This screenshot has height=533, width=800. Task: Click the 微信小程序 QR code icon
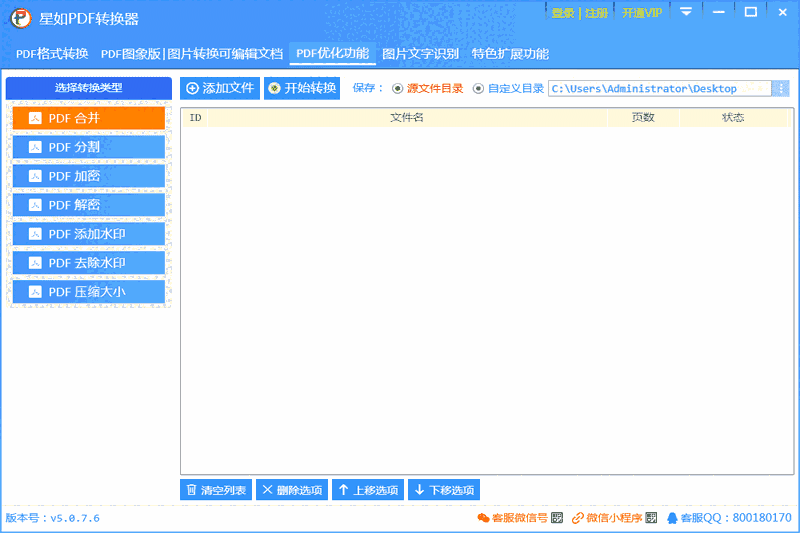pyautogui.click(x=651, y=518)
